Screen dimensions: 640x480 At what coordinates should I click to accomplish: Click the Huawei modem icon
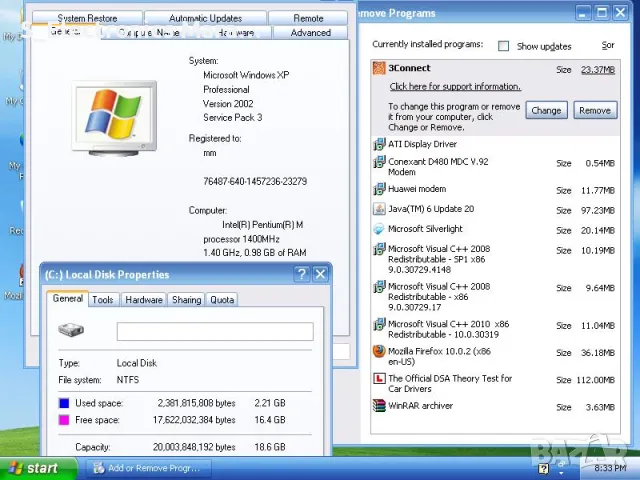[x=379, y=189]
